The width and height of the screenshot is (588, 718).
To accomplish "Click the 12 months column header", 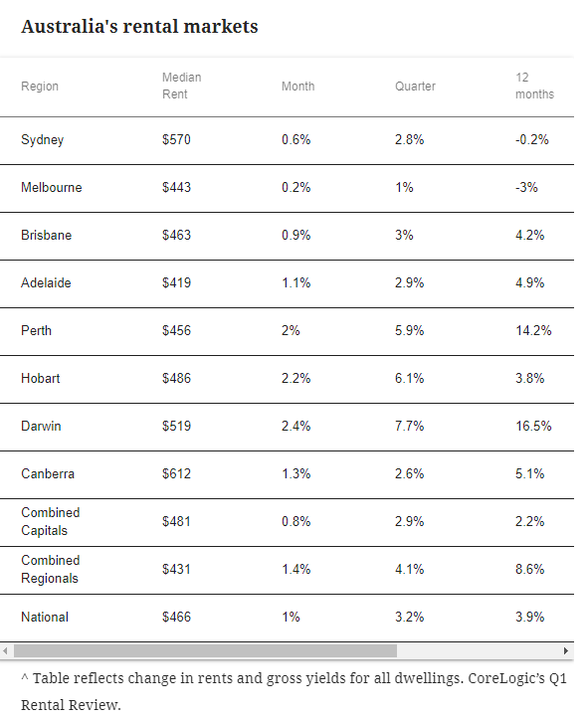I will pyautogui.click(x=534, y=86).
